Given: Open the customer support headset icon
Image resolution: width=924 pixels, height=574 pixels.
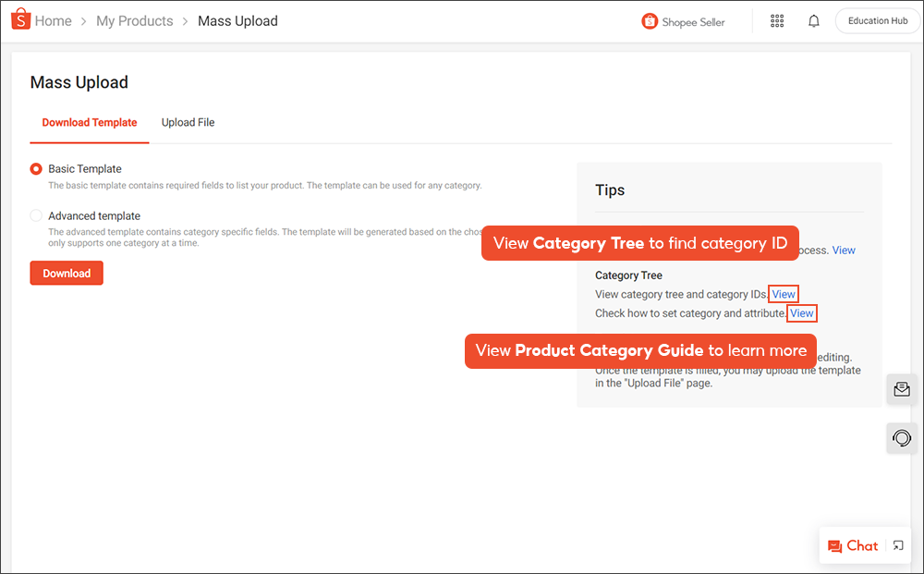Looking at the screenshot, I should point(901,437).
